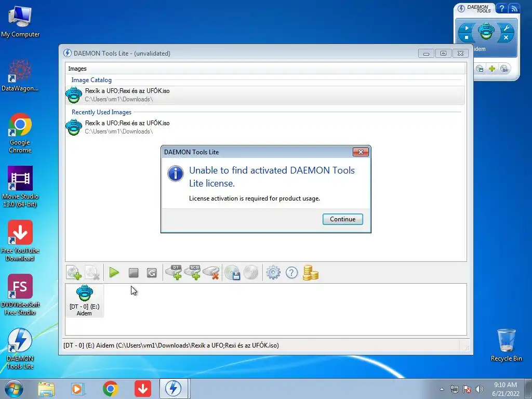
Task: Open the Windows Start menu
Action: pos(14,389)
